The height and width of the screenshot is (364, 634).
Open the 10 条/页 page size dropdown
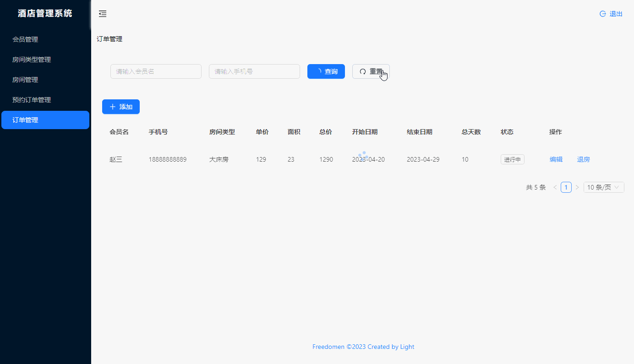604,187
